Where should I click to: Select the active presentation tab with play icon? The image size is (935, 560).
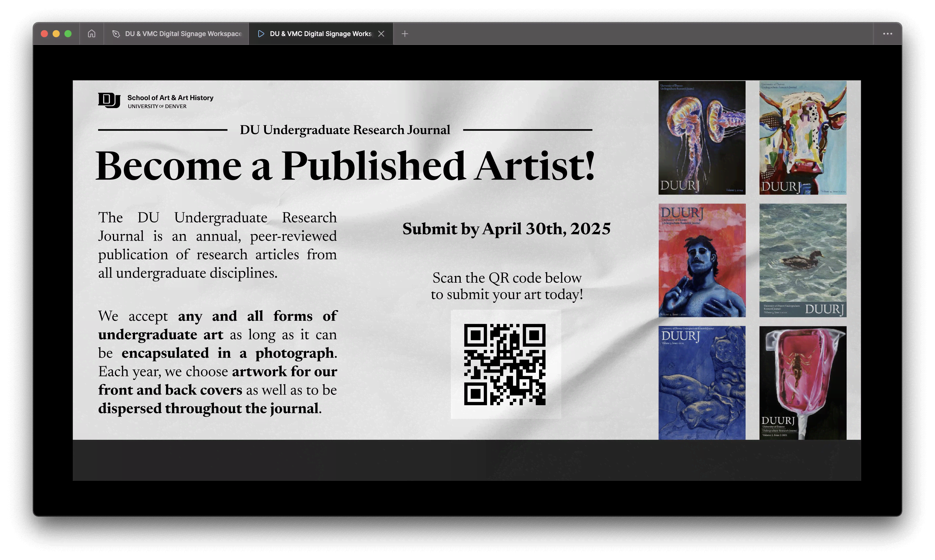click(x=320, y=34)
